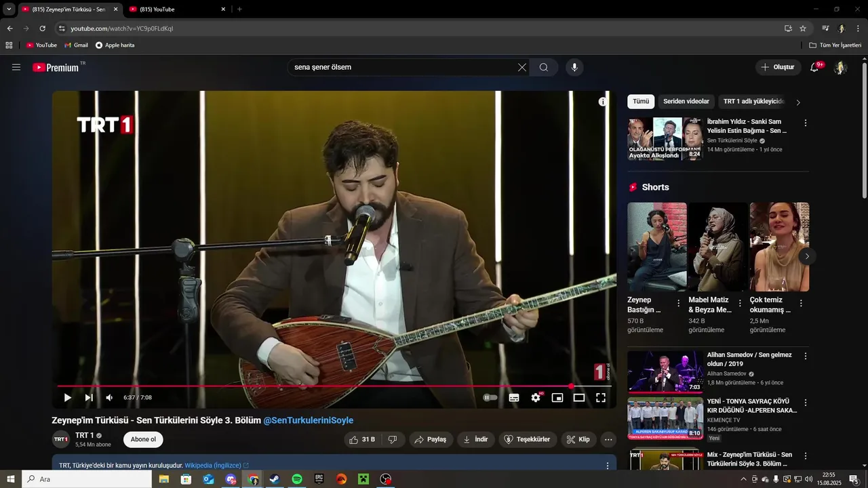Play the paused video
This screenshot has height=488, width=868.
(x=67, y=398)
